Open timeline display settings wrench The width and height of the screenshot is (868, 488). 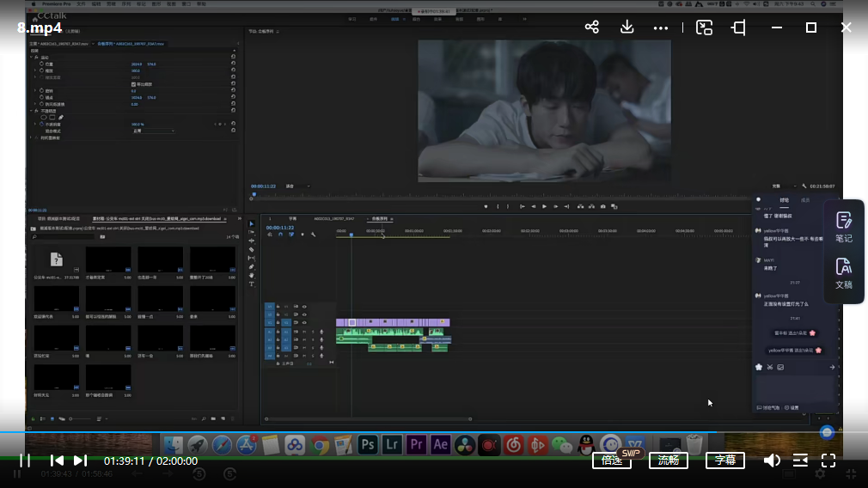pos(314,234)
